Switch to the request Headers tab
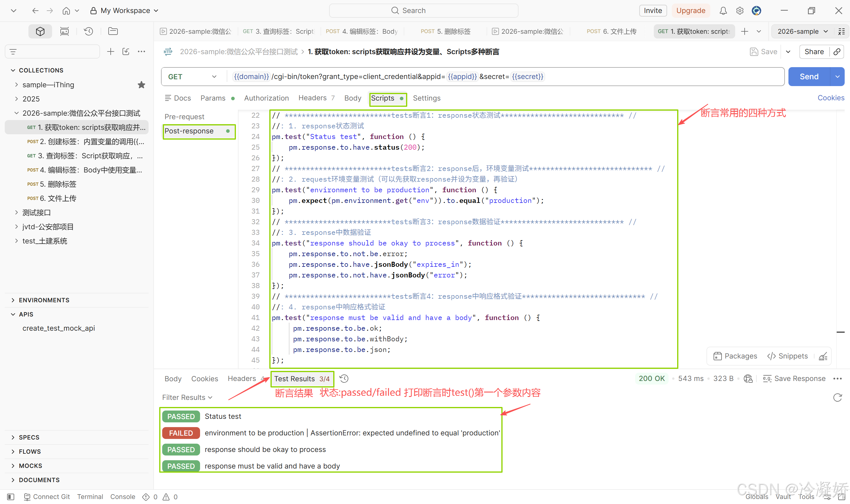Screen dimensions: 850x504 click(x=316, y=98)
